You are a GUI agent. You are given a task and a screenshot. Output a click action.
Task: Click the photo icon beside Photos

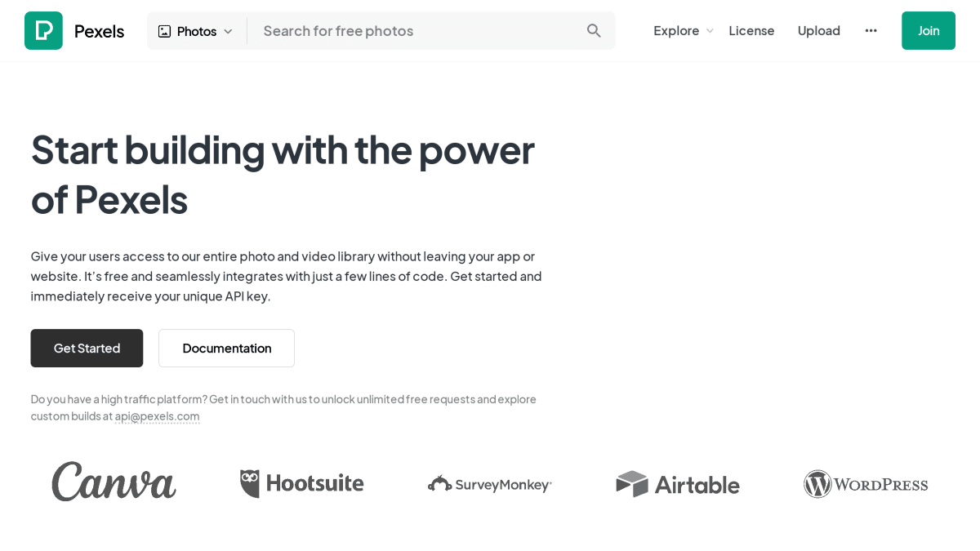[x=164, y=31]
